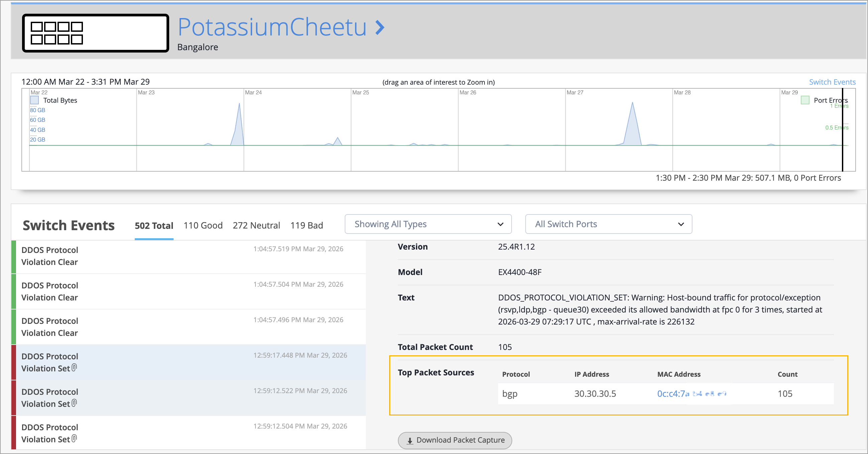
Task: Toggle Total Bytes legend checkbox
Action: 34,100
